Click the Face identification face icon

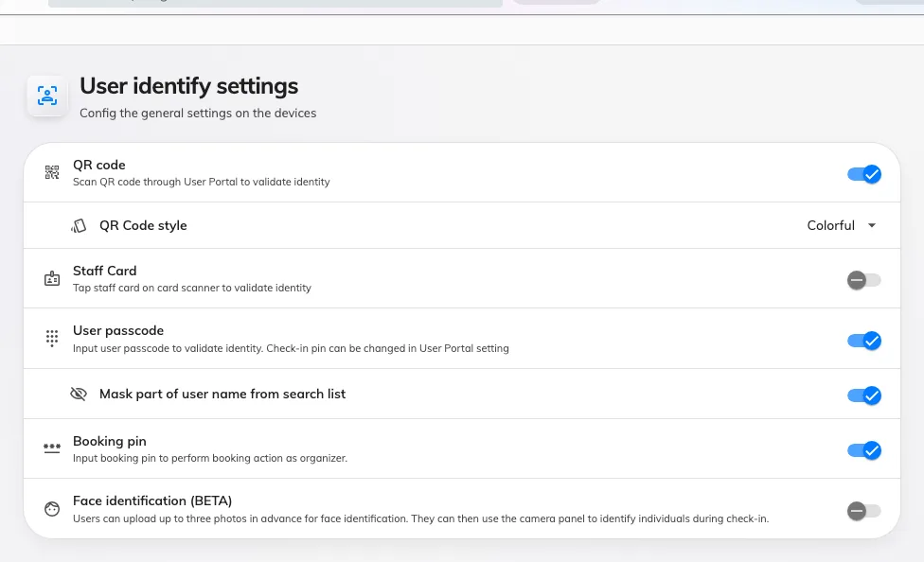[52, 509]
